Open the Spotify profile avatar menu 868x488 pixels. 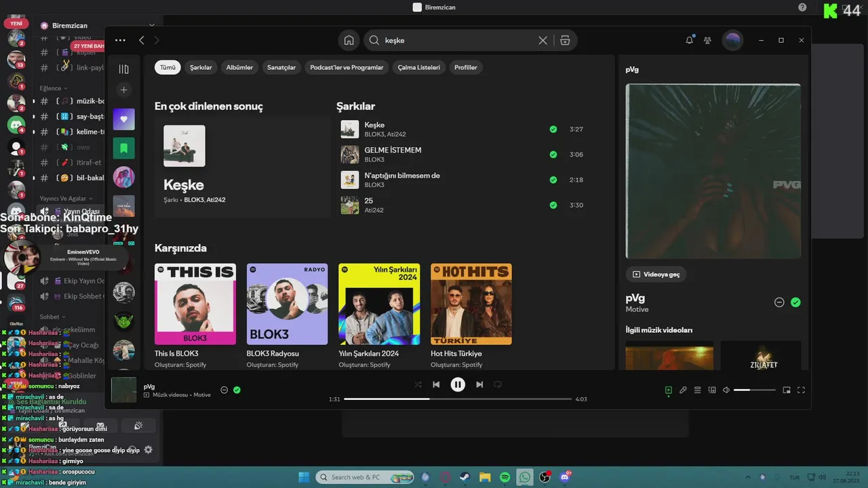[x=732, y=41]
